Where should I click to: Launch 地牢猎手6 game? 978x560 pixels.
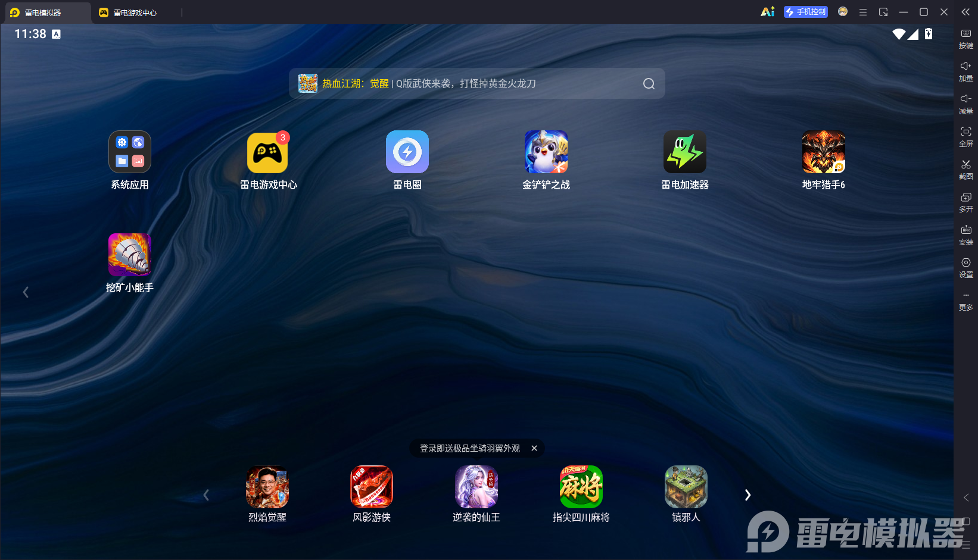[x=824, y=152]
